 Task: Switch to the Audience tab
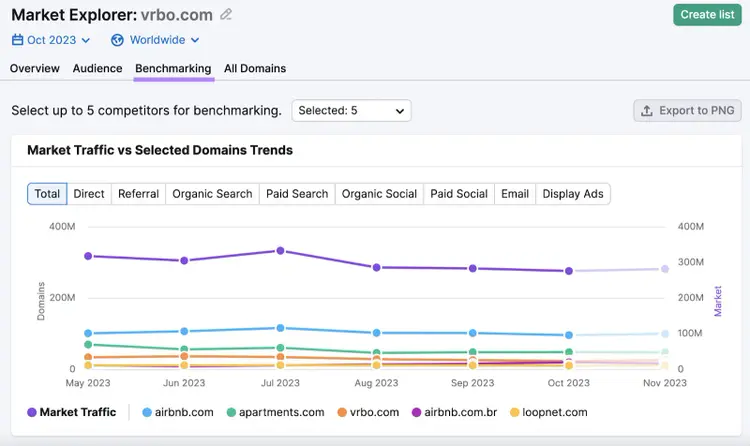98,68
